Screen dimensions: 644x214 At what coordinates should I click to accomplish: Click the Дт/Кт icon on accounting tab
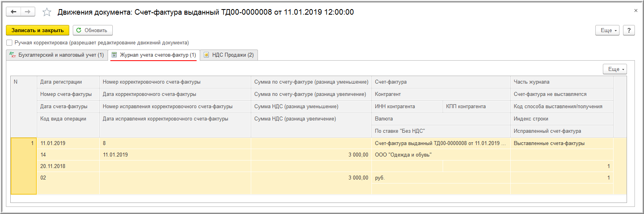13,55
